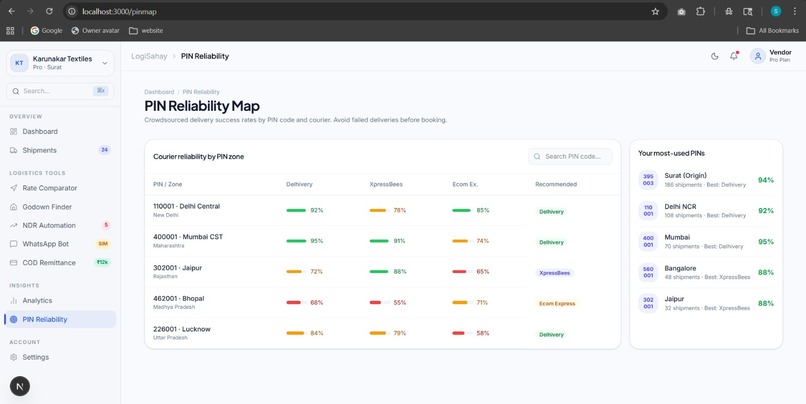
Task: Click the Shipments 24 count badge
Action: pyautogui.click(x=104, y=150)
